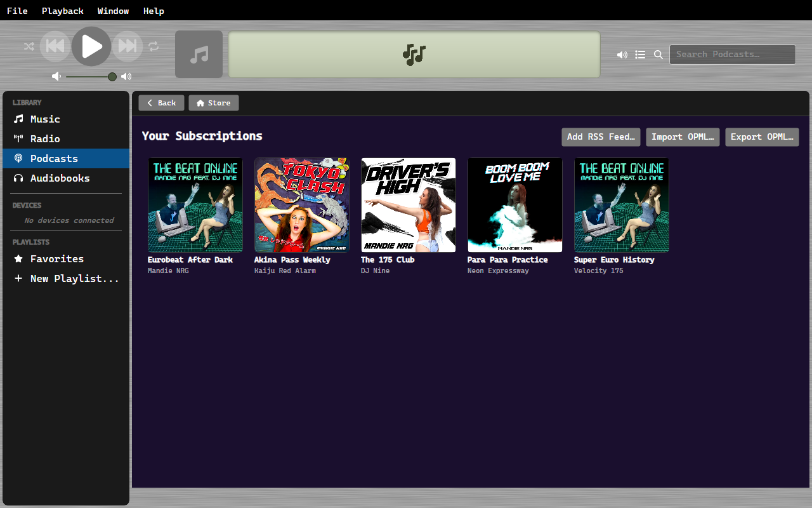Image resolution: width=812 pixels, height=508 pixels.
Task: Click Add RSS Feed button
Action: [601, 137]
